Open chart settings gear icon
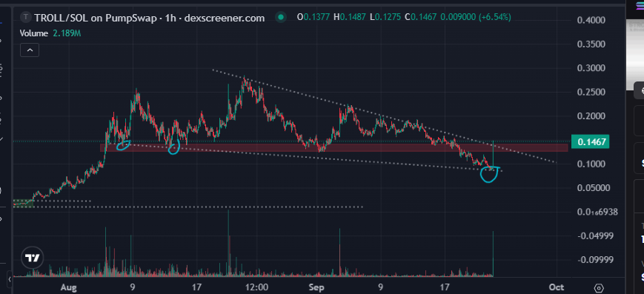644x294 pixels. (x=598, y=287)
